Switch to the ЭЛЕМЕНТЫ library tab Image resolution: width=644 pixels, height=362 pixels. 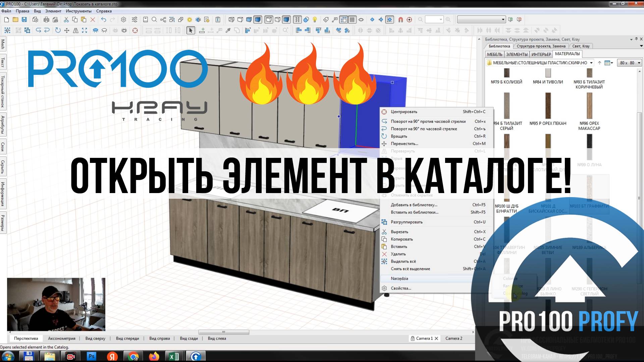coord(517,54)
